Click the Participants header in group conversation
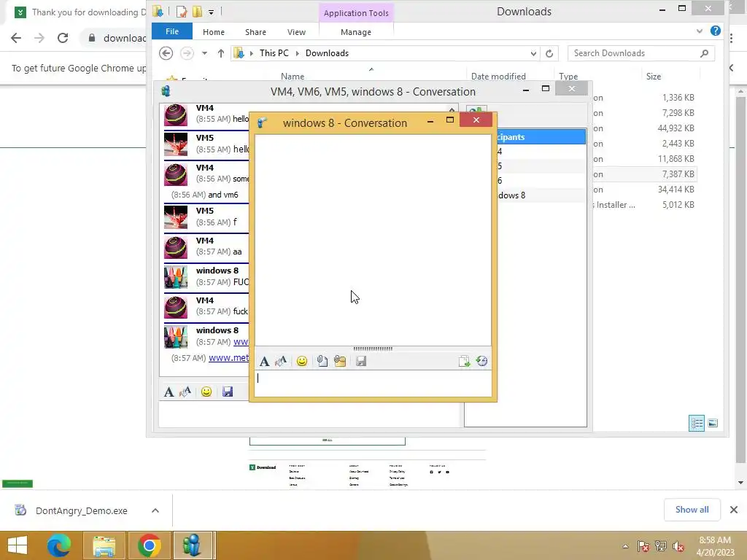The height and width of the screenshot is (560, 747). pyautogui.click(x=542, y=137)
